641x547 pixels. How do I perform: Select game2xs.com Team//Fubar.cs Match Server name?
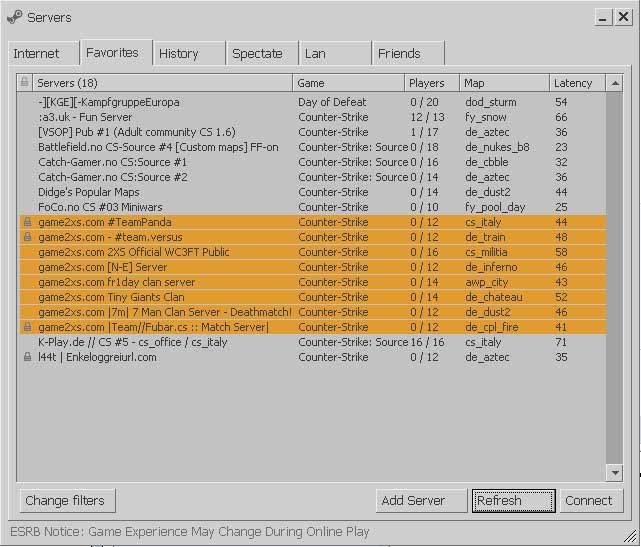[x=153, y=327]
